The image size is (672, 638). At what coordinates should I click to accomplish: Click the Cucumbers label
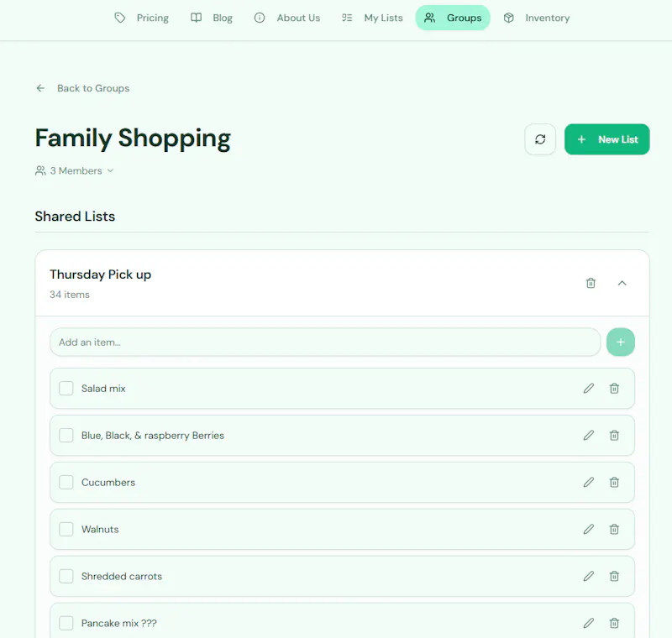[108, 482]
